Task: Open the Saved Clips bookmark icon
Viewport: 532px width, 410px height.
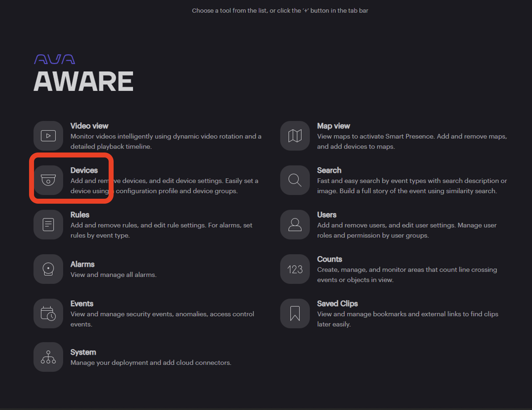Action: coord(295,314)
